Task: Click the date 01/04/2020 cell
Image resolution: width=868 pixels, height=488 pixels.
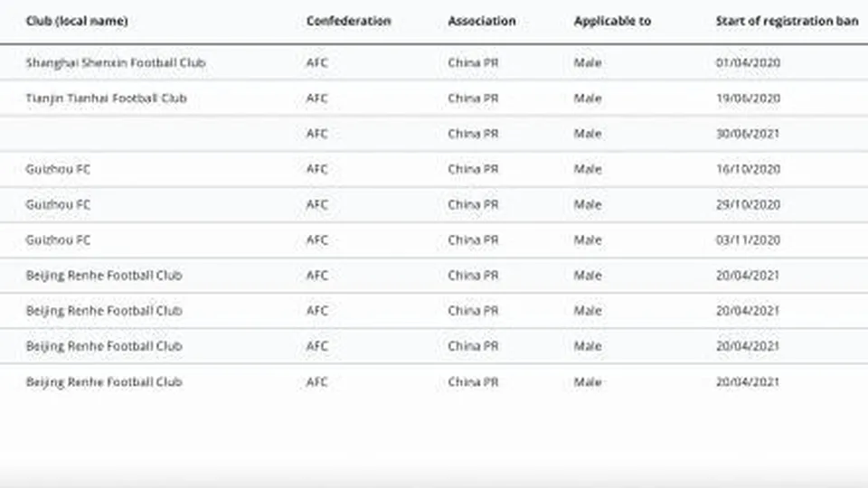Action: pos(748,62)
